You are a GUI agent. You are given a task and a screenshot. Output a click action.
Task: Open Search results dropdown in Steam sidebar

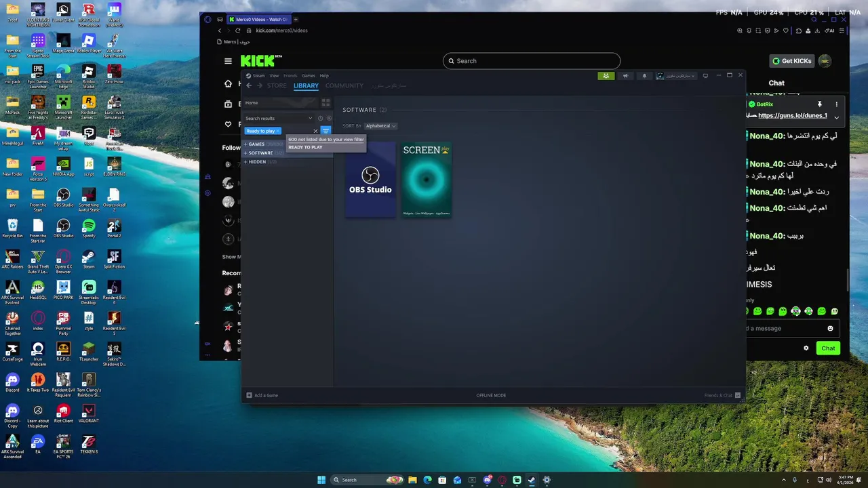[x=279, y=118]
